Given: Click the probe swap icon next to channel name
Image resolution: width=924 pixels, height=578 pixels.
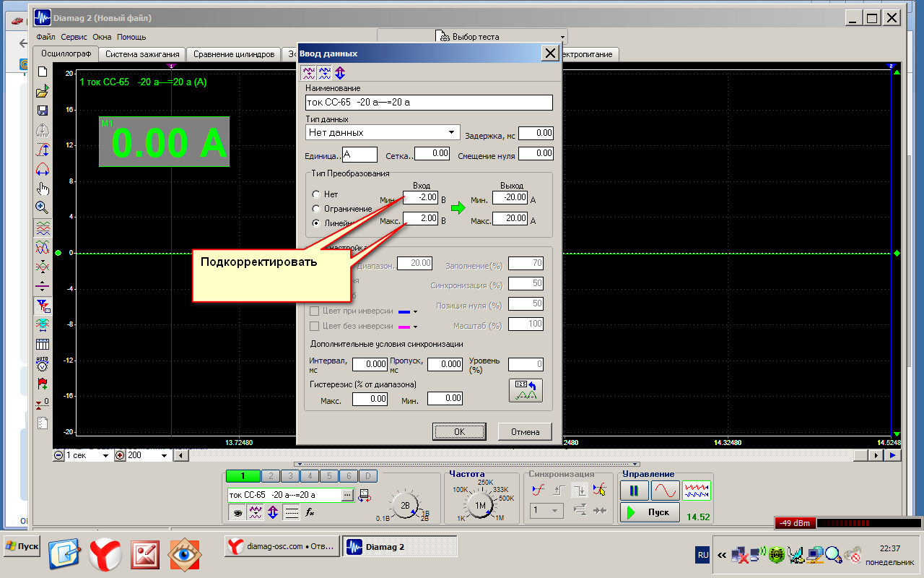Looking at the screenshot, I should [364, 495].
